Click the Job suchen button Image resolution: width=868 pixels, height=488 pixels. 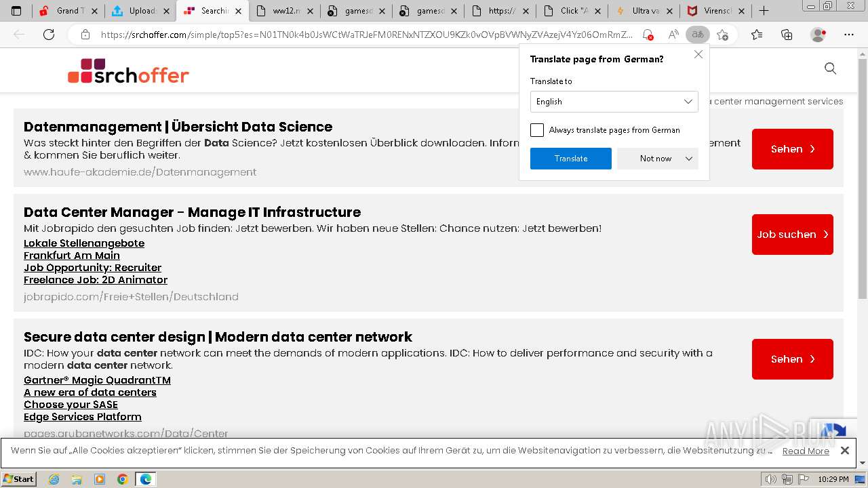point(793,235)
